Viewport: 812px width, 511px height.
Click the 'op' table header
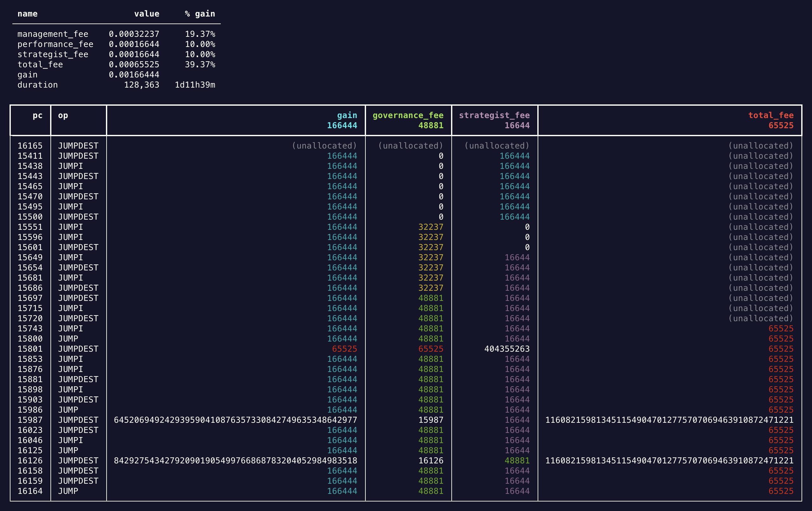point(63,116)
